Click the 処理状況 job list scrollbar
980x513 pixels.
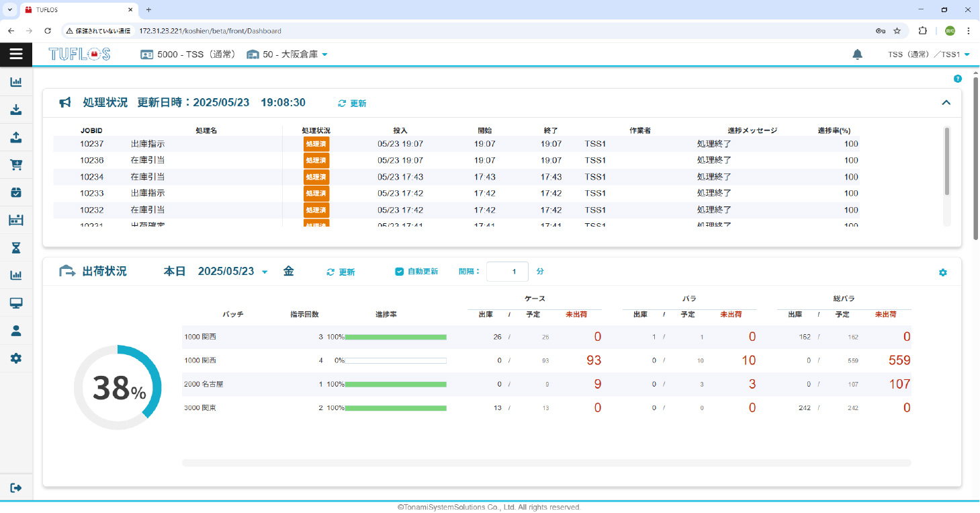click(947, 161)
